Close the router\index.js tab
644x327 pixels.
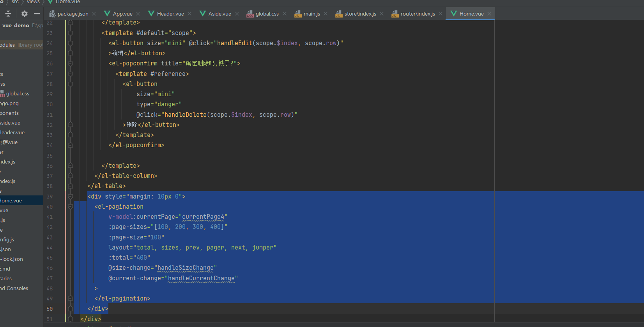coord(441,14)
